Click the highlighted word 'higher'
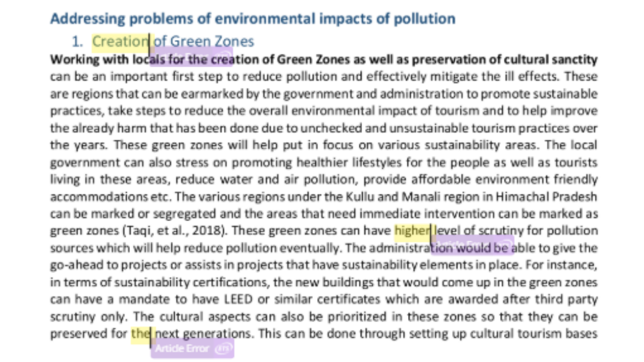The height and width of the screenshot is (362, 644). (412, 231)
